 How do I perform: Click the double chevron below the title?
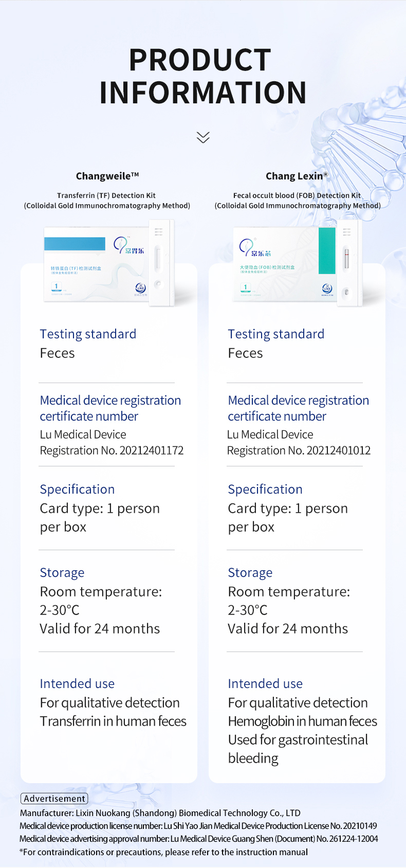(x=203, y=137)
